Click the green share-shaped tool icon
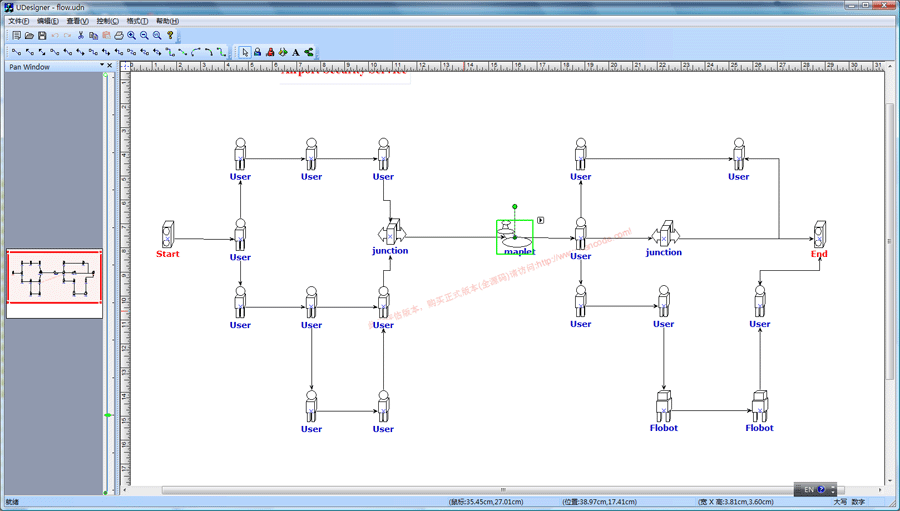Viewport: 900px width, 511px height. [x=309, y=52]
